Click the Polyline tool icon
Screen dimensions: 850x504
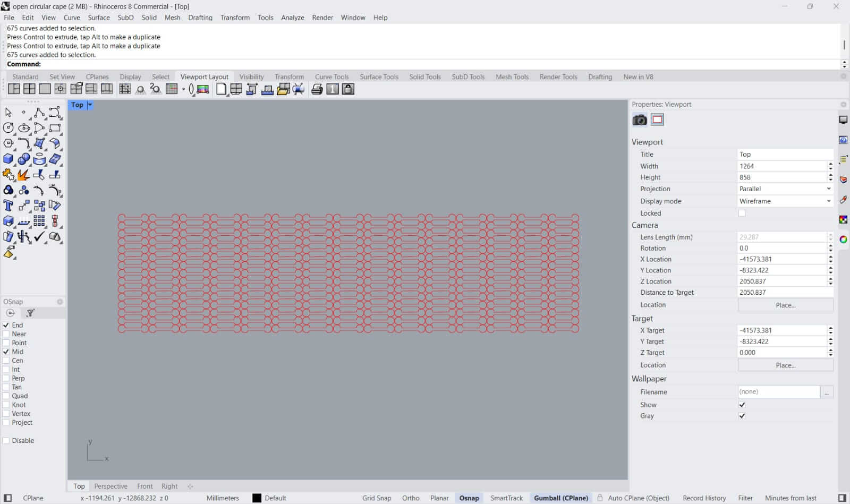tap(39, 113)
